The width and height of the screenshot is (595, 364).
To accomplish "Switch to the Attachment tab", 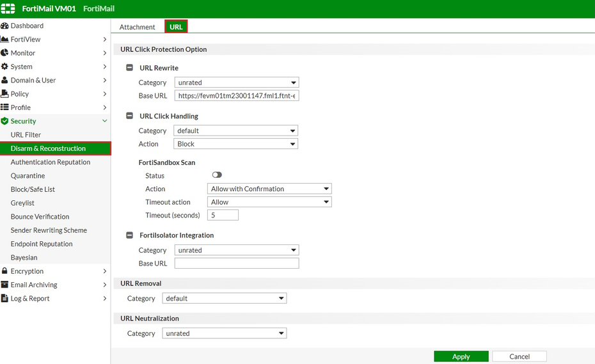I will (x=137, y=27).
